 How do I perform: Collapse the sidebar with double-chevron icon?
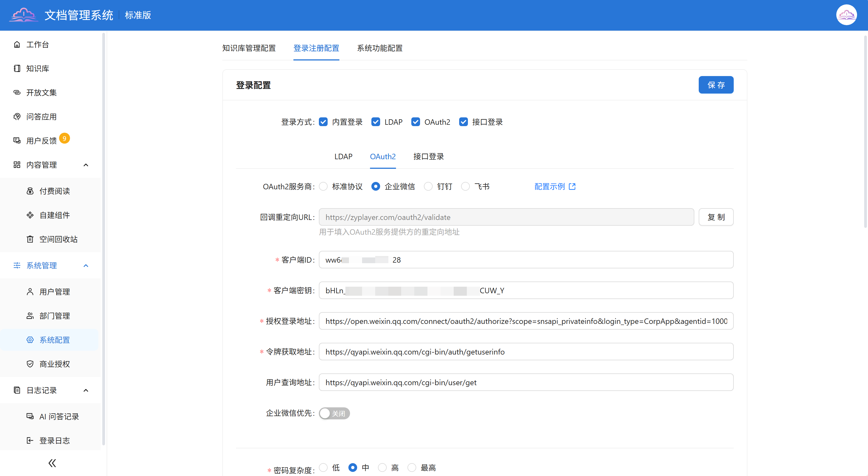[x=52, y=463]
